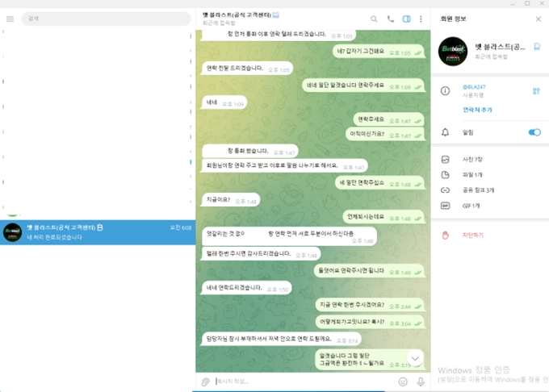
Task: Click 차단하기 to block user
Action: pyautogui.click(x=473, y=235)
